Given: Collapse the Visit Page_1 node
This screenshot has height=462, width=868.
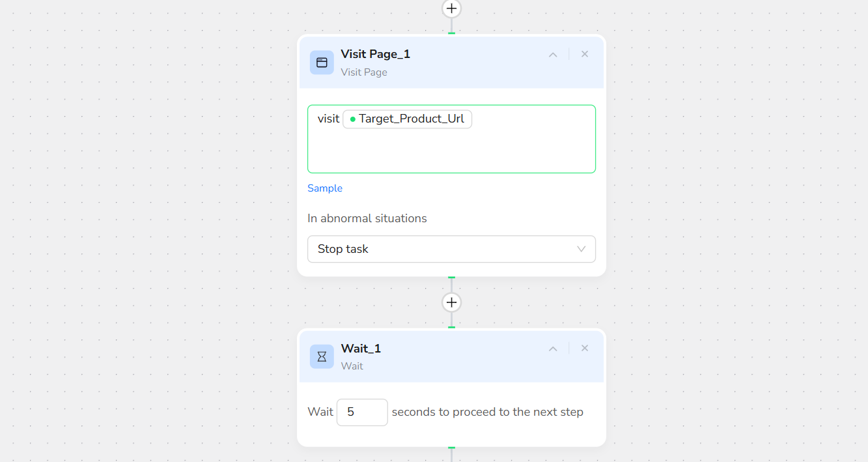Looking at the screenshot, I should tap(553, 55).
